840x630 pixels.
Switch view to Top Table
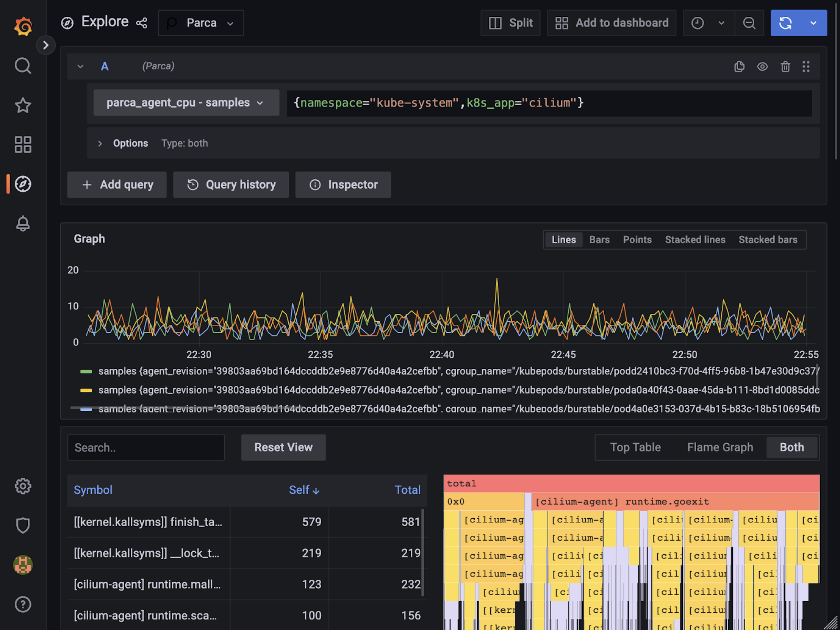[635, 448]
